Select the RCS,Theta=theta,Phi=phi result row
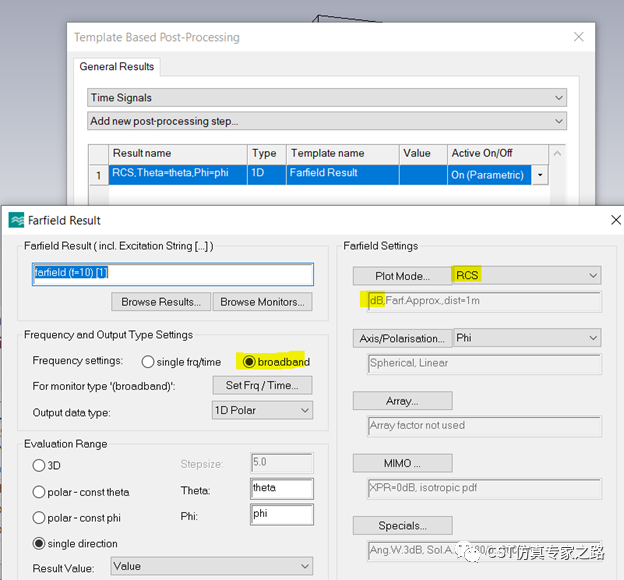624x580 pixels. [x=177, y=175]
